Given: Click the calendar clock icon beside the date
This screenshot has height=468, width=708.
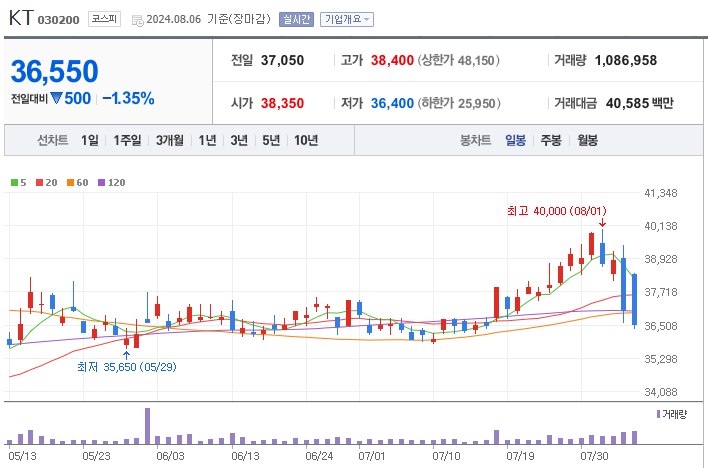Looking at the screenshot, I should click(x=137, y=20).
